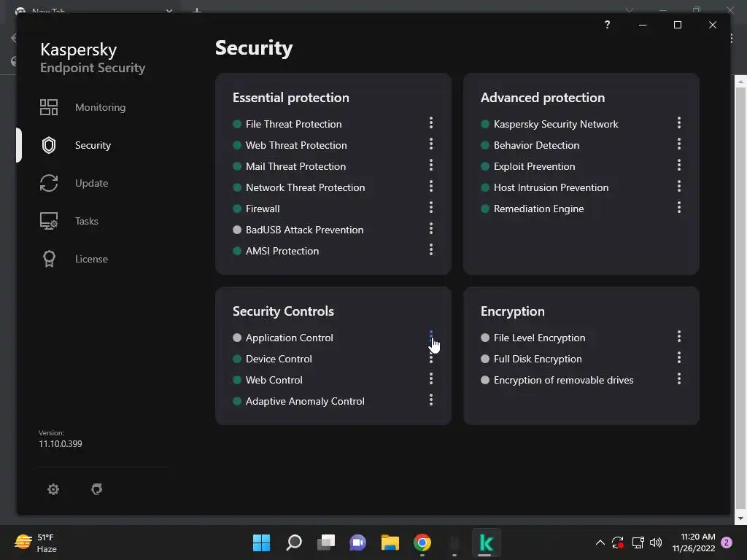This screenshot has width=747, height=560.
Task: Open the clock showing 11:20 AM
Action: pos(694,542)
